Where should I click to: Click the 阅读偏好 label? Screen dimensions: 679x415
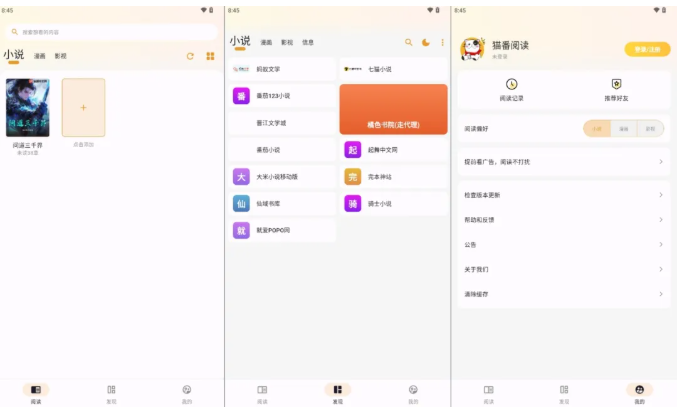click(x=476, y=129)
